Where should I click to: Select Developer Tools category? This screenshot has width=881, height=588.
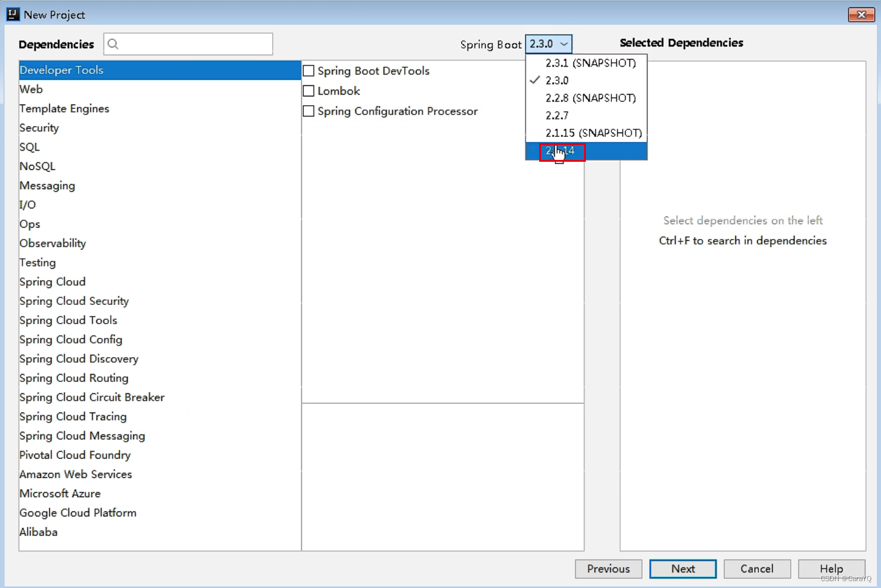click(x=160, y=70)
